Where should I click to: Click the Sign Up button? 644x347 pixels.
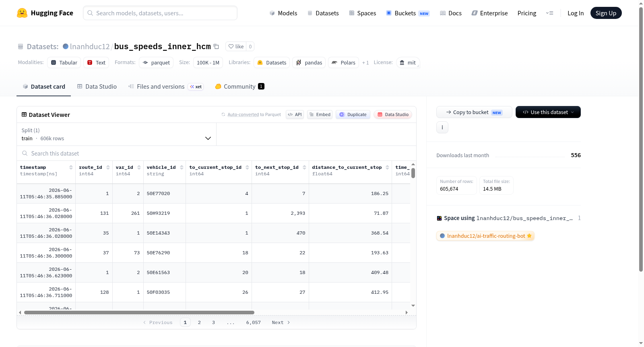[x=606, y=13]
